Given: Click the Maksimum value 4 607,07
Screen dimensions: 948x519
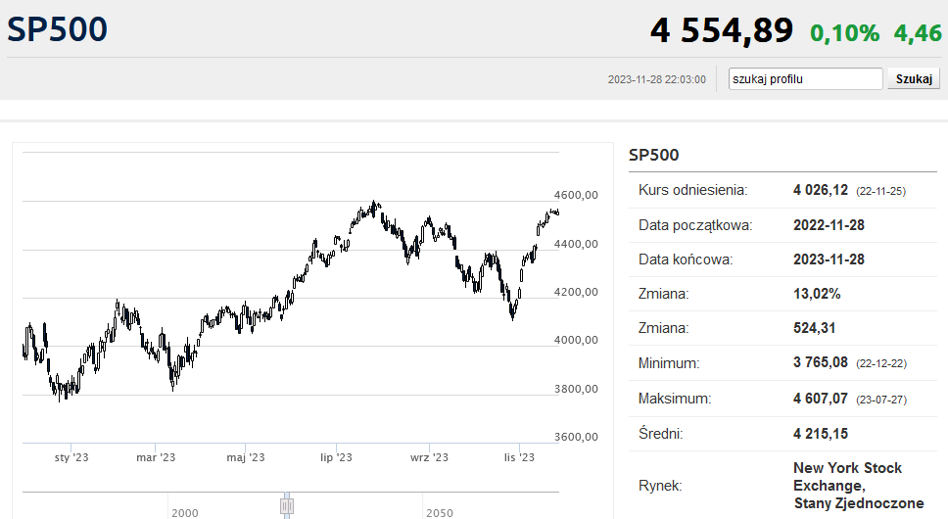Looking at the screenshot, I should (x=820, y=399).
